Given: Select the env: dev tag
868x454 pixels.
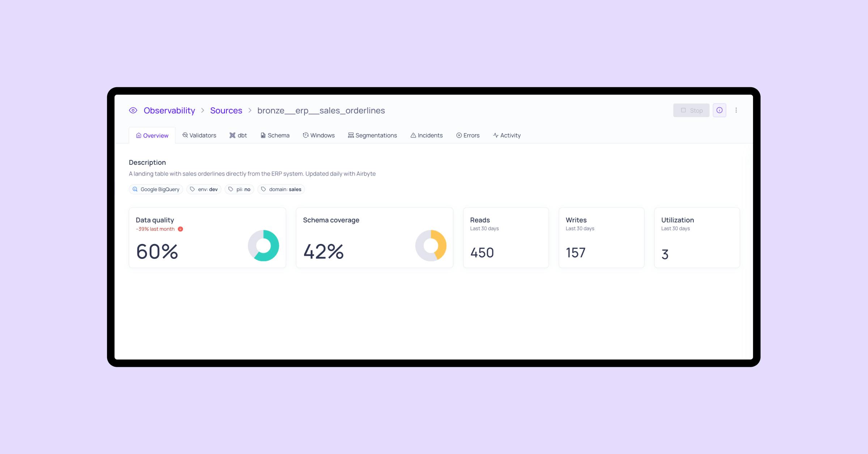Looking at the screenshot, I should click(x=204, y=189).
